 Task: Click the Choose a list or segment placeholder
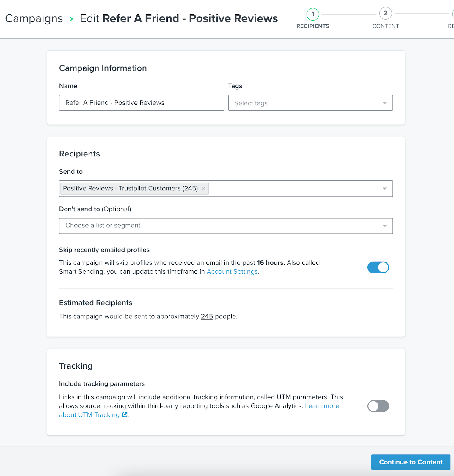click(103, 226)
